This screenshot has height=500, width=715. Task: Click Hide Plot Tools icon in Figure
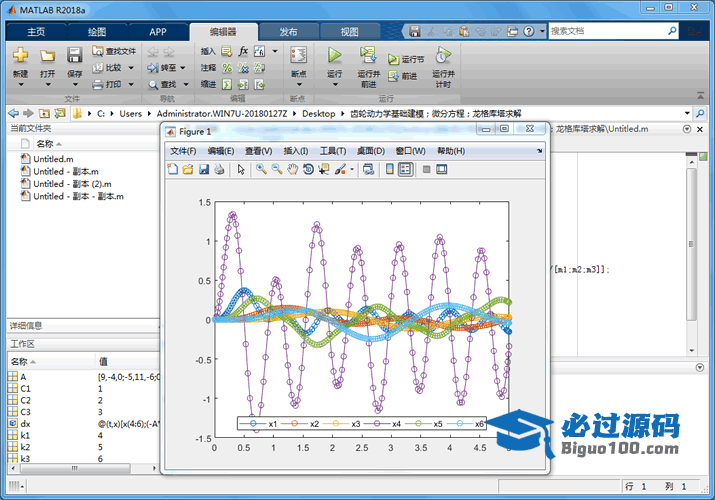[426, 170]
